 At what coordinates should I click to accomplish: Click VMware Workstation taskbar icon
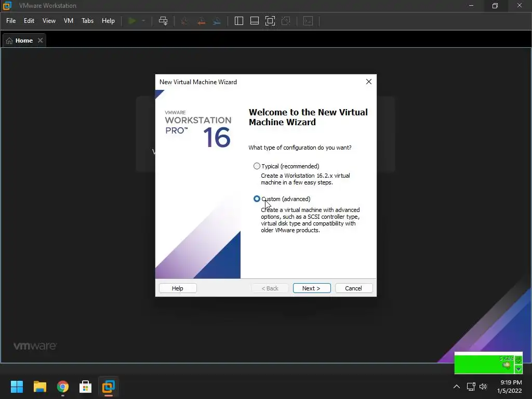109,387
